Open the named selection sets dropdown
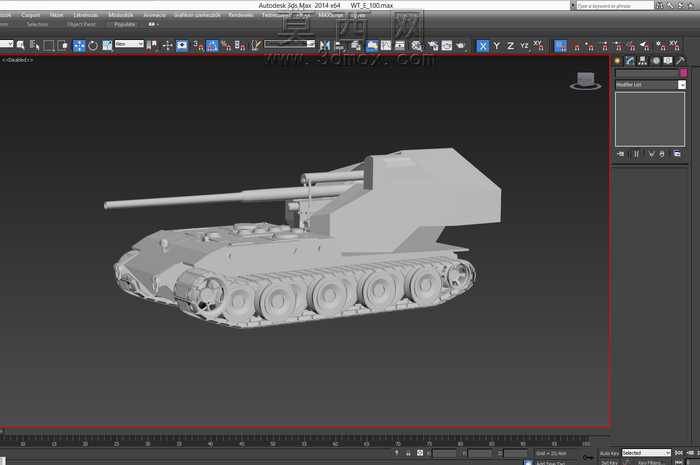Viewport: 700px width, 465px height. tap(289, 44)
